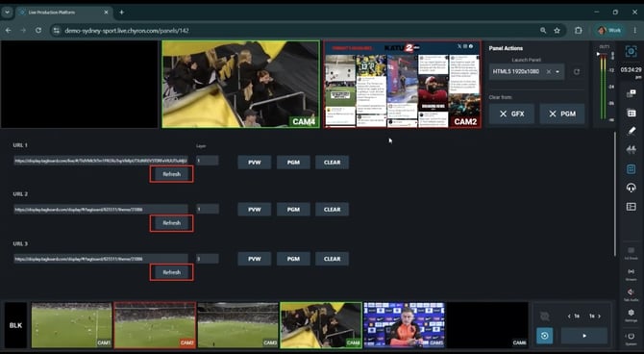Click the reload icon beside Launch Panel dropdown
The image size is (644, 354).
[577, 72]
